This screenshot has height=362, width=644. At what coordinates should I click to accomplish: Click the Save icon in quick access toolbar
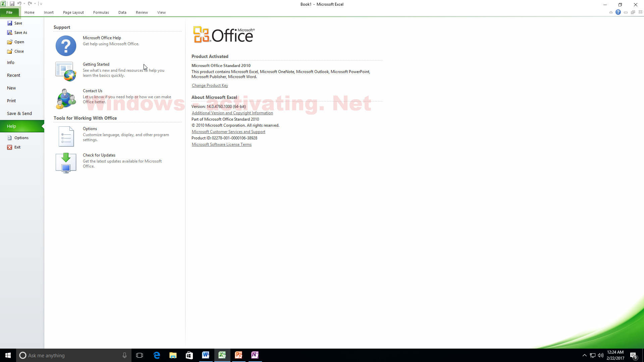point(12,4)
